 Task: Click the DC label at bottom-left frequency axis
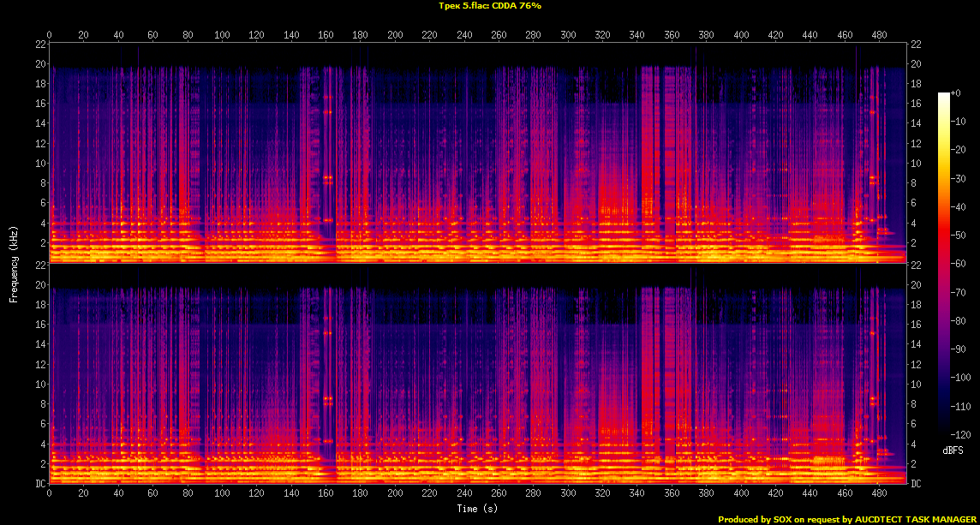coord(39,484)
